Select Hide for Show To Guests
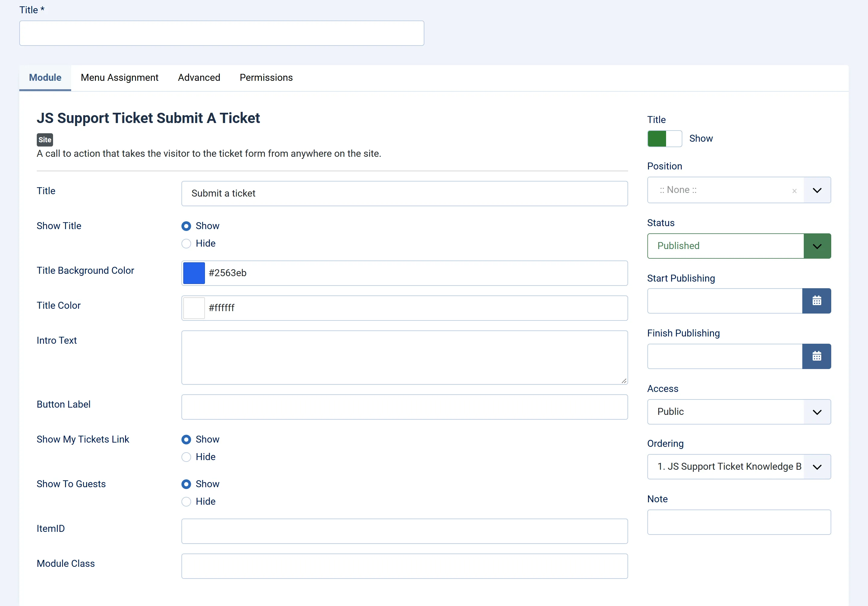The image size is (868, 606). pos(186,502)
